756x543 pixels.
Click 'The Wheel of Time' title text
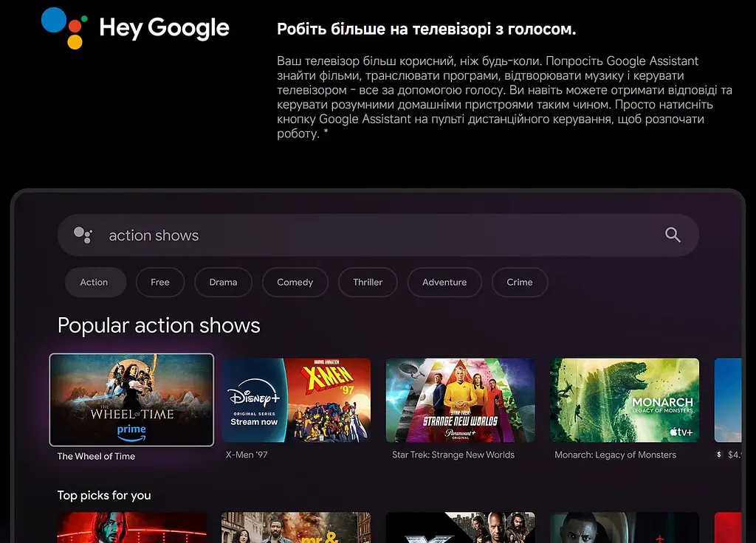point(96,456)
